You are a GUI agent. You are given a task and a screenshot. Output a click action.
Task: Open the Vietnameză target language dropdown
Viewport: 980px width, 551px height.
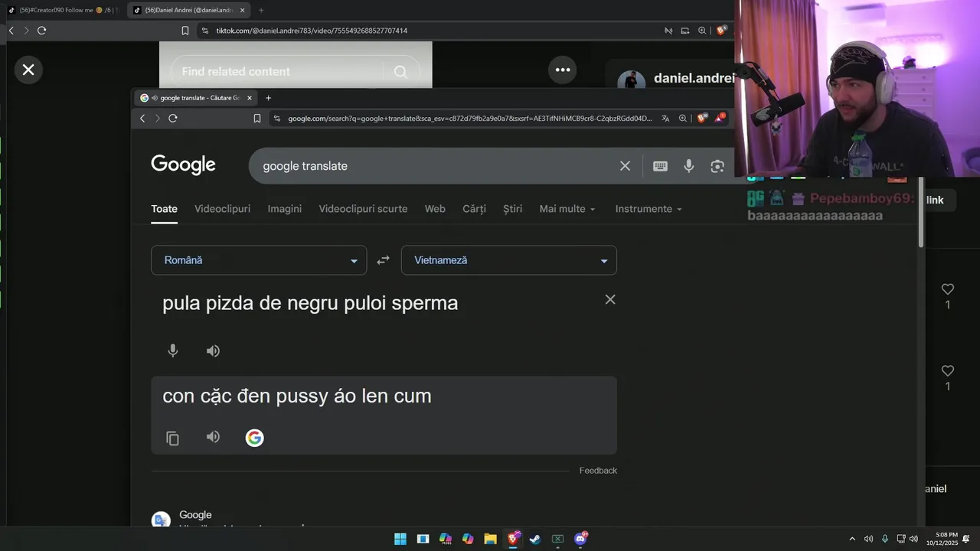(509, 260)
